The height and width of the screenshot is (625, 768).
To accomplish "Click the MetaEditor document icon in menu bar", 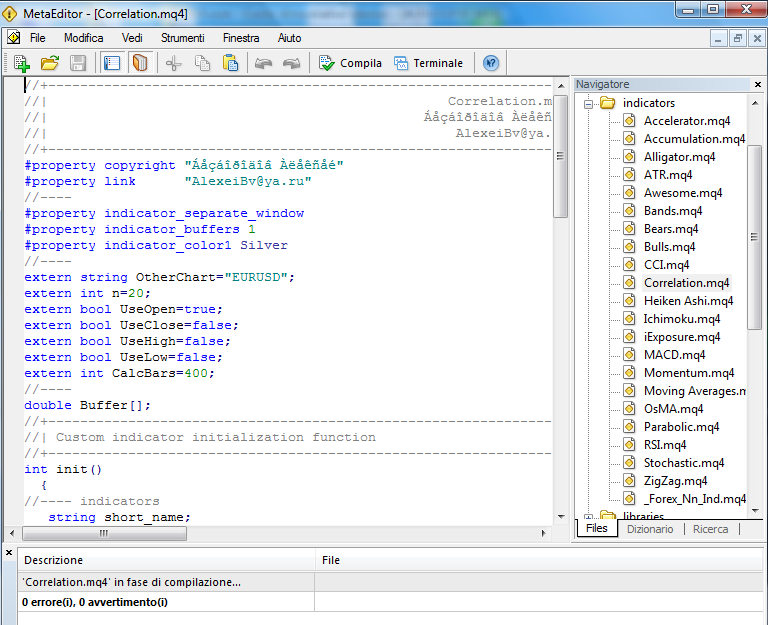I will [14, 37].
